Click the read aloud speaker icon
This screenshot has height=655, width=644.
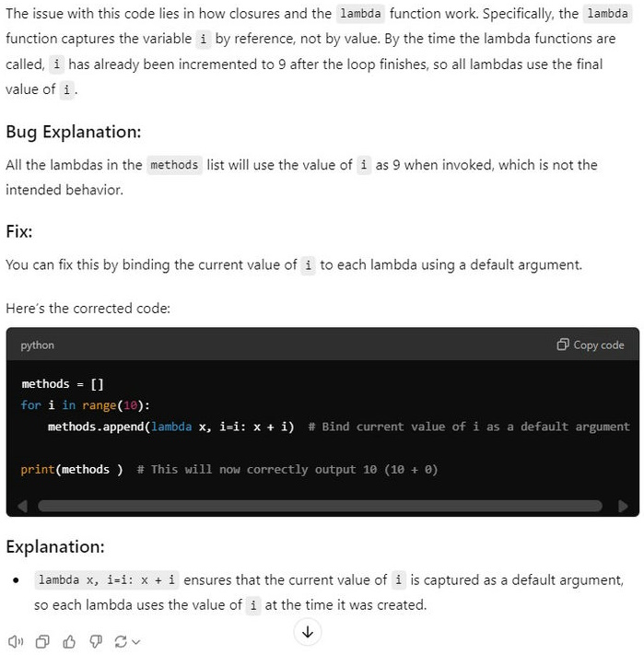pyautogui.click(x=15, y=641)
